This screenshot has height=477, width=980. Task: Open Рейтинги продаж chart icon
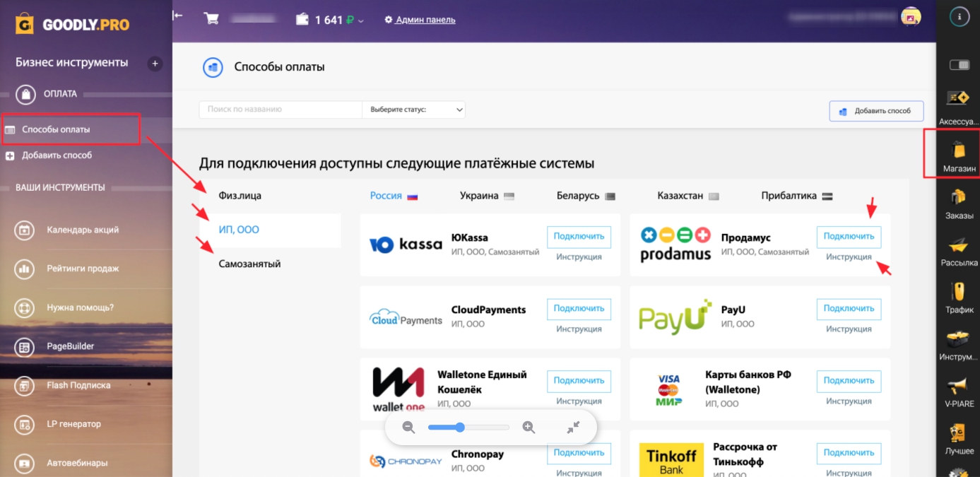(25, 269)
